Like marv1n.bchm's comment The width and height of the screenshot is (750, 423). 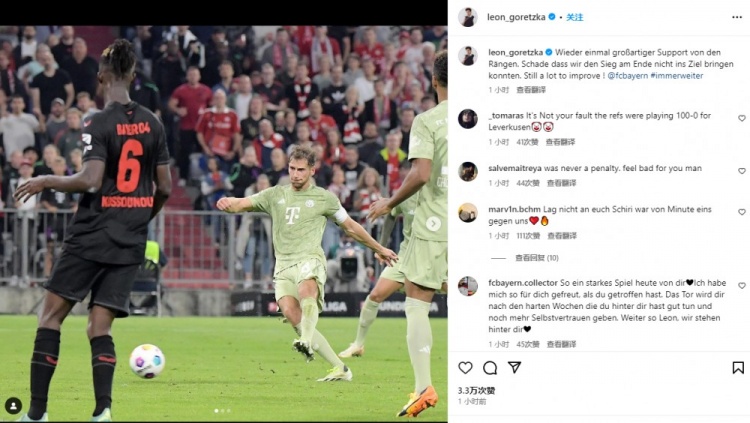click(x=741, y=212)
